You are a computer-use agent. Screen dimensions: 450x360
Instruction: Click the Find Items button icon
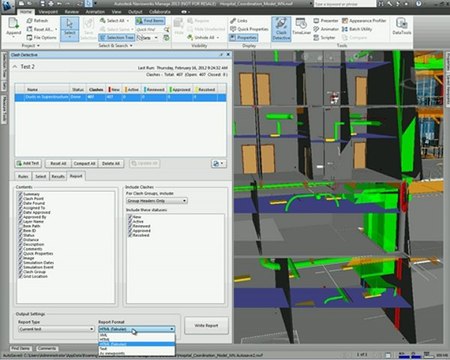tap(139, 21)
